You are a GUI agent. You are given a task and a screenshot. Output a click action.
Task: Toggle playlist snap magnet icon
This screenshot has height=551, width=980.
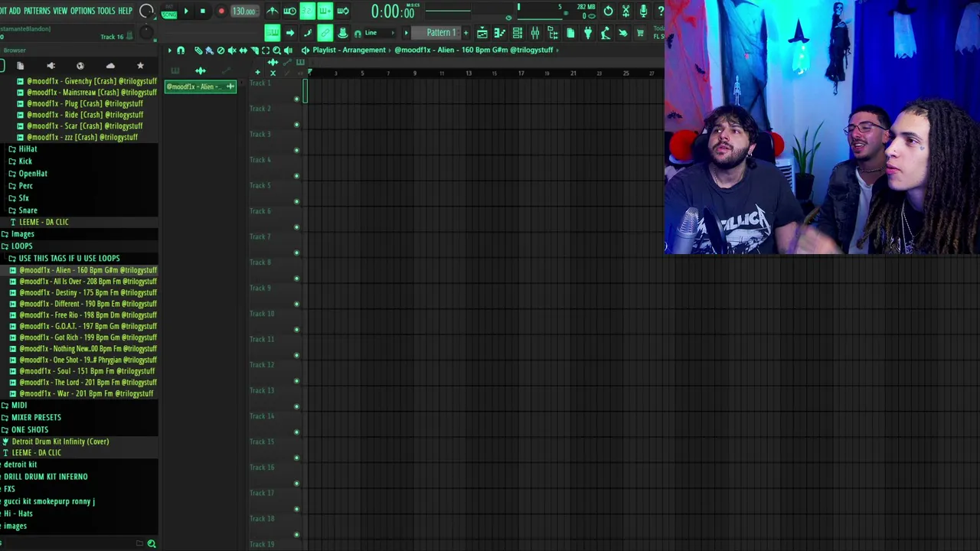pyautogui.click(x=181, y=51)
